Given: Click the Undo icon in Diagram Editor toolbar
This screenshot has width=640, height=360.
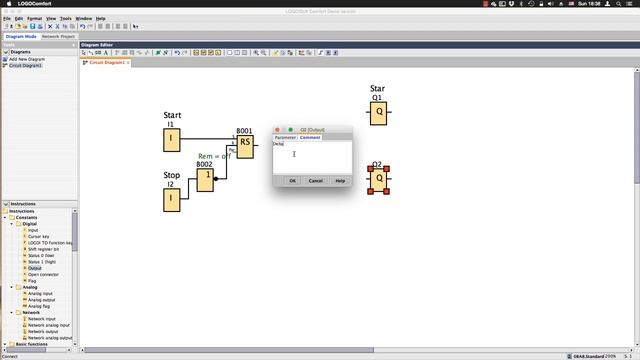Looking at the screenshot, I should pos(177,53).
